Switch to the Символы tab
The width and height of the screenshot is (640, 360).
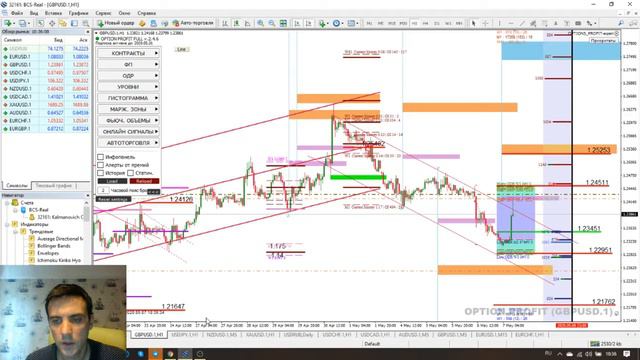click(17, 185)
